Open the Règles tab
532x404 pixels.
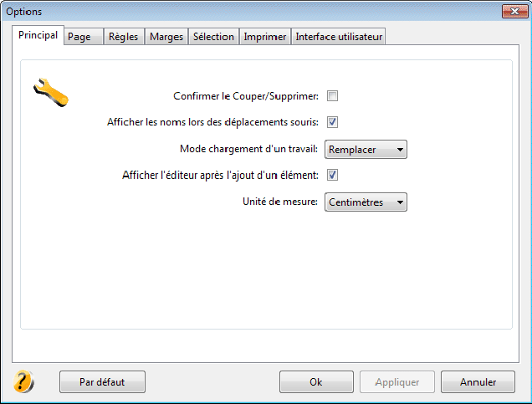pyautogui.click(x=124, y=37)
